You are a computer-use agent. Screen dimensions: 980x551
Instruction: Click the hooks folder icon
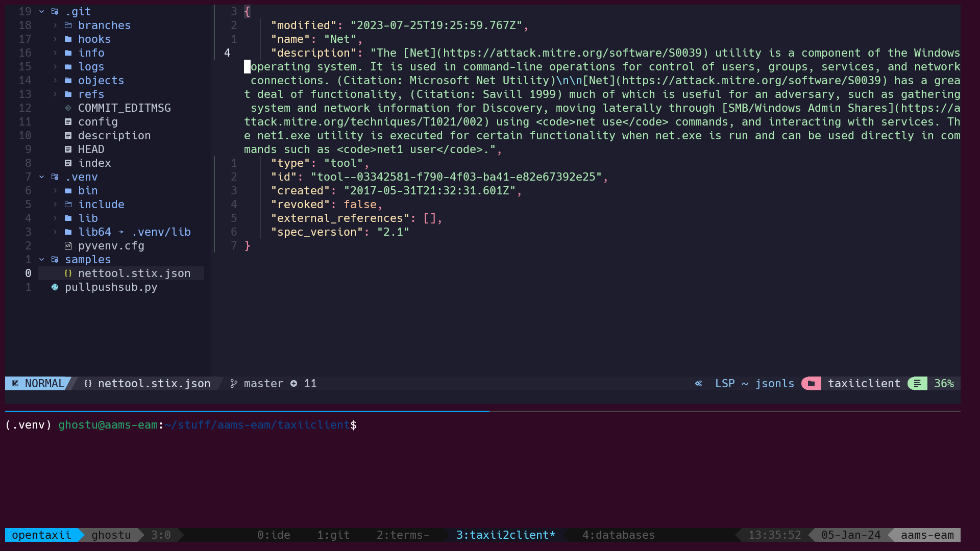point(68,39)
